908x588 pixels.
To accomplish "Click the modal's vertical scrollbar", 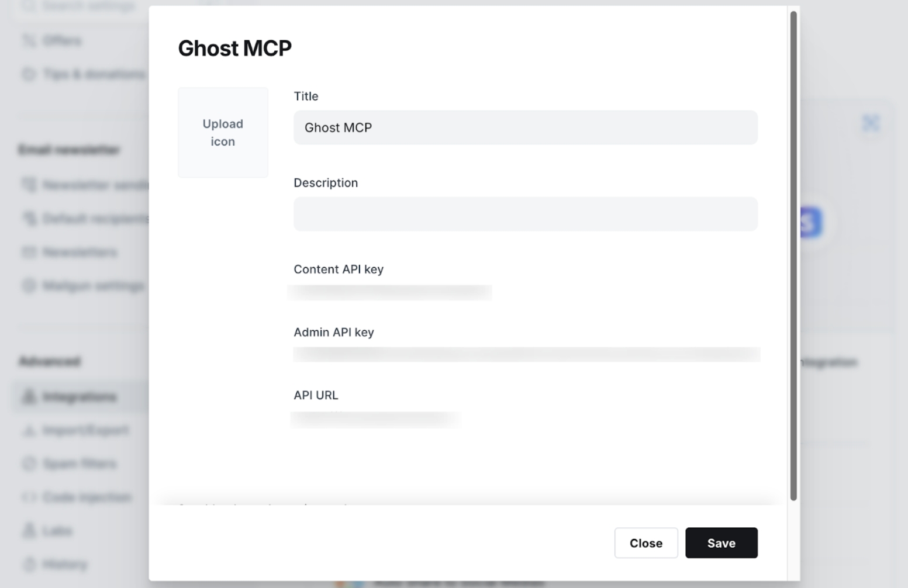I will coord(793,255).
